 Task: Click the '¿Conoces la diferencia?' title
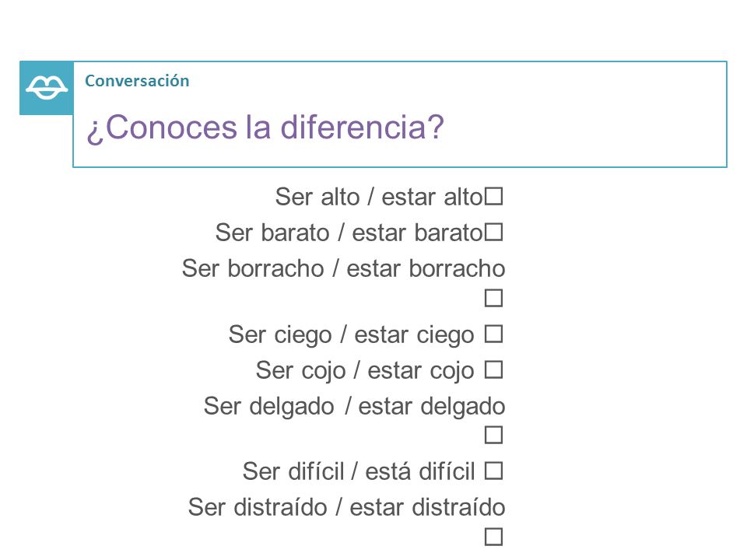coord(265,128)
